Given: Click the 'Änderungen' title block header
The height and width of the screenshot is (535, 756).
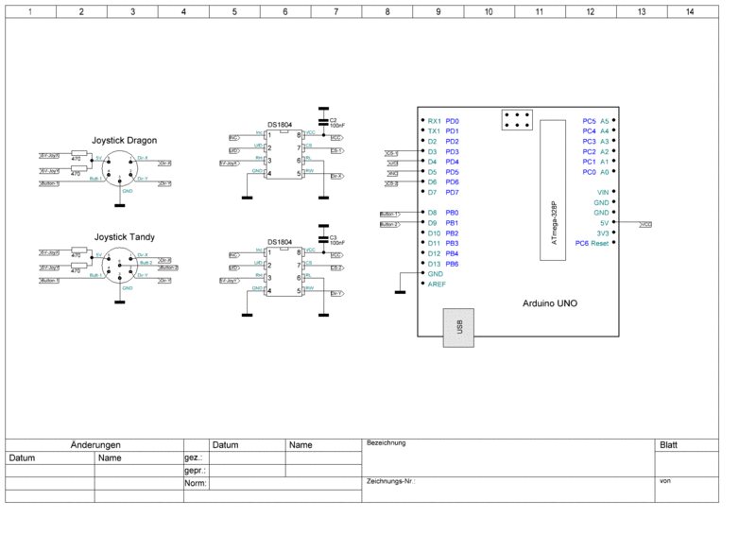Looking at the screenshot, I should click(95, 445).
